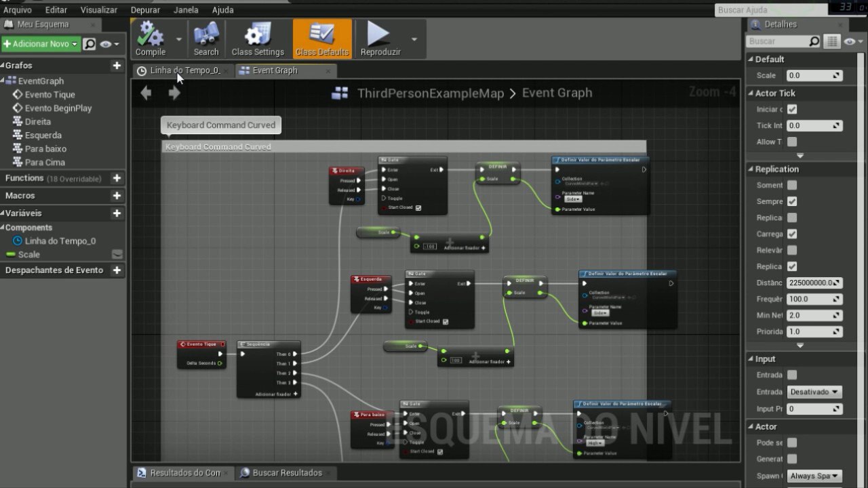Open the Editar menu
Screen dimensions: 868x488
coord(56,10)
